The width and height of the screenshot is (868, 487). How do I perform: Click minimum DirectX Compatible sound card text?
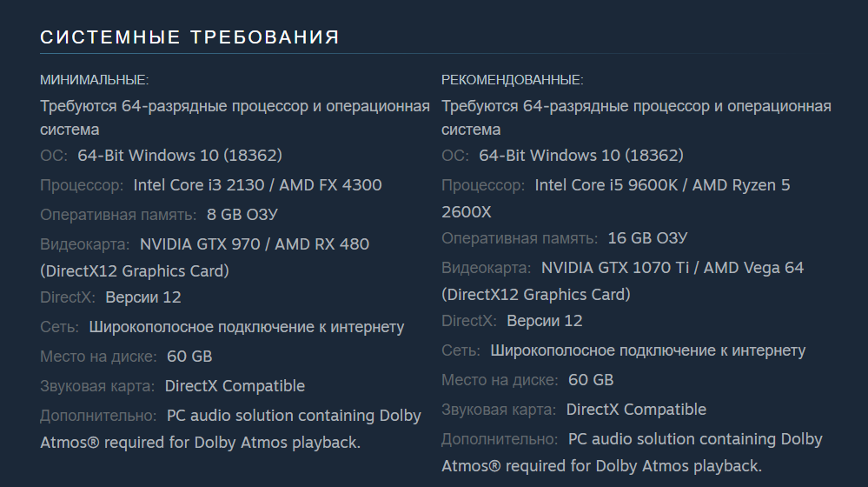click(x=235, y=385)
